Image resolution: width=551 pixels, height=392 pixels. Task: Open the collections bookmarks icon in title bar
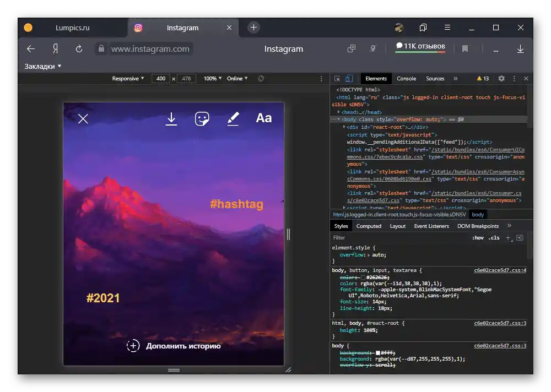(x=423, y=28)
